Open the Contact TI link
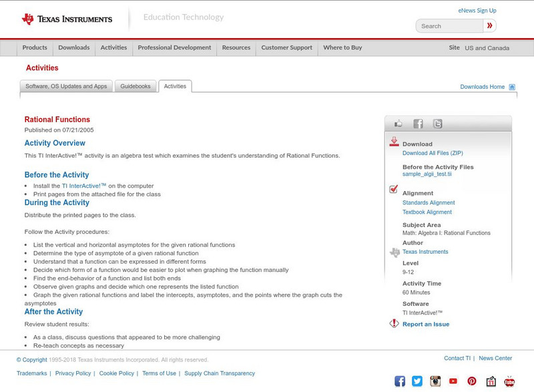This screenshot has width=534, height=392. (x=457, y=359)
